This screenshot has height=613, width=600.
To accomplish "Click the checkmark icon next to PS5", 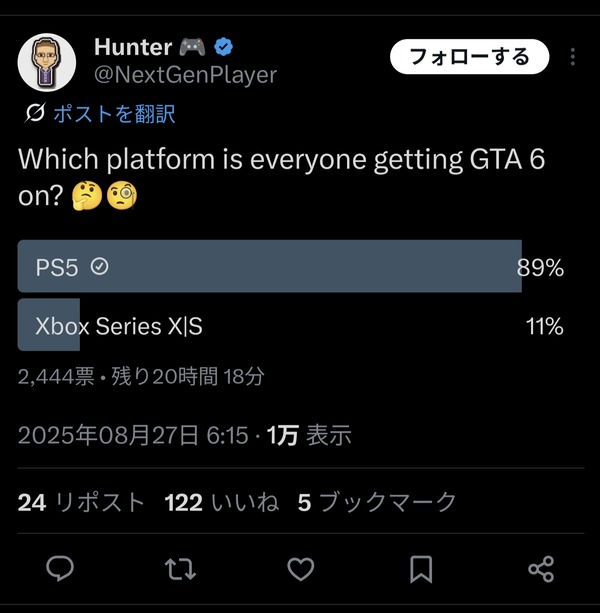I will pos(99,266).
